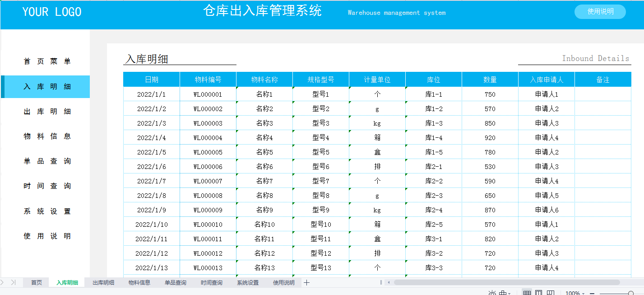This screenshot has width=644, height=295.
Task: Switch to the 单品查询 sheet tab
Action: click(176, 283)
